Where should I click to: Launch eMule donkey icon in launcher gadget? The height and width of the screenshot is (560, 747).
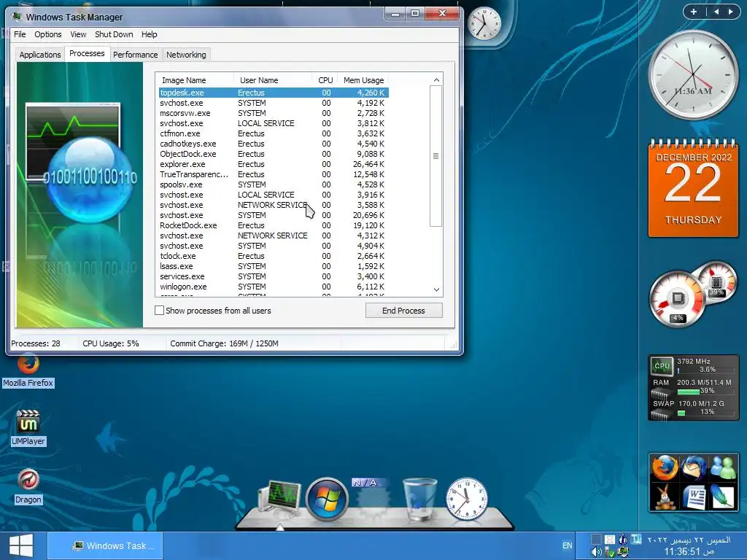click(x=665, y=497)
